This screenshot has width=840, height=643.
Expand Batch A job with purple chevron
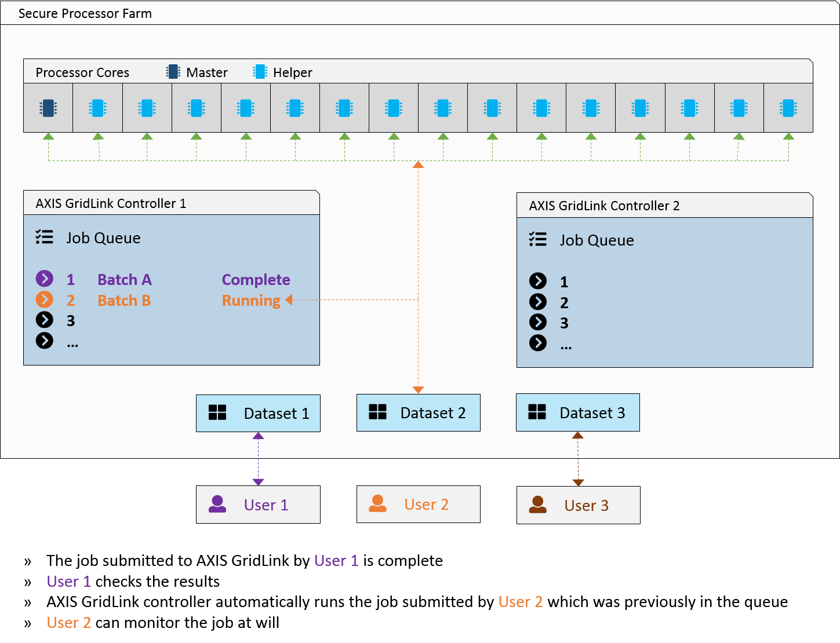[45, 279]
